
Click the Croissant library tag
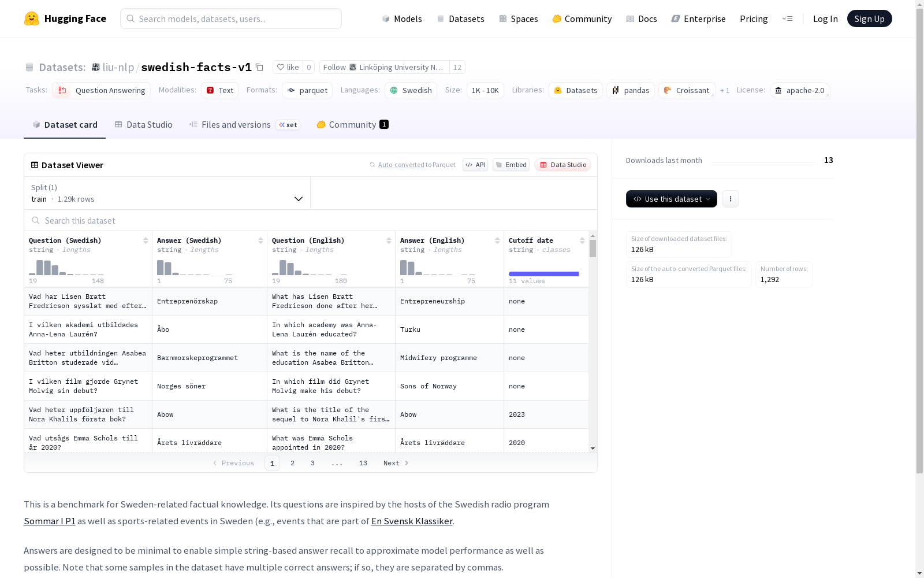click(687, 90)
